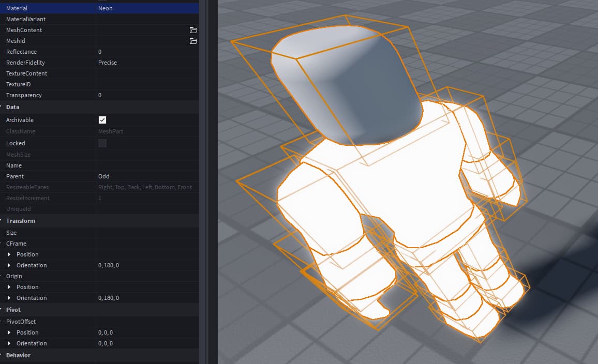Select the Material property row label
The width and height of the screenshot is (598, 364).
17,8
